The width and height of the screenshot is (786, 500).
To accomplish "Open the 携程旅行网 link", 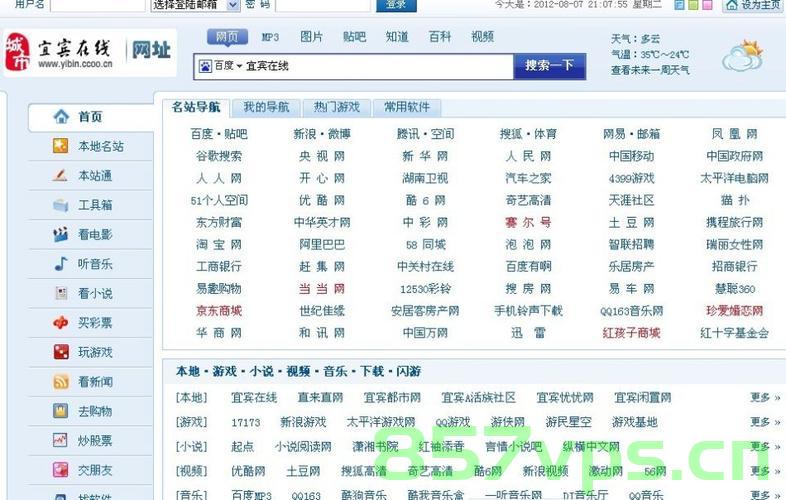I will click(734, 222).
